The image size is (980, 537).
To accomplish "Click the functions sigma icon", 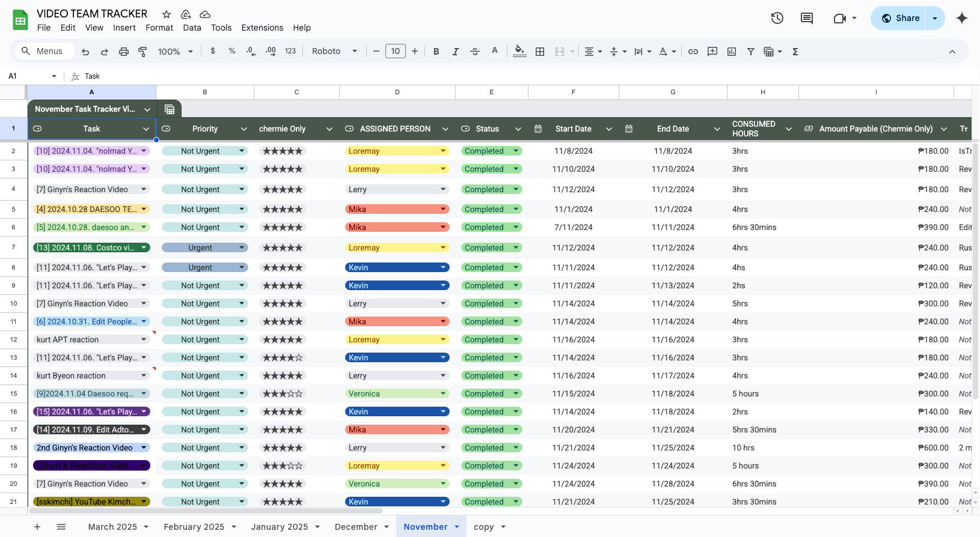I will tap(795, 52).
